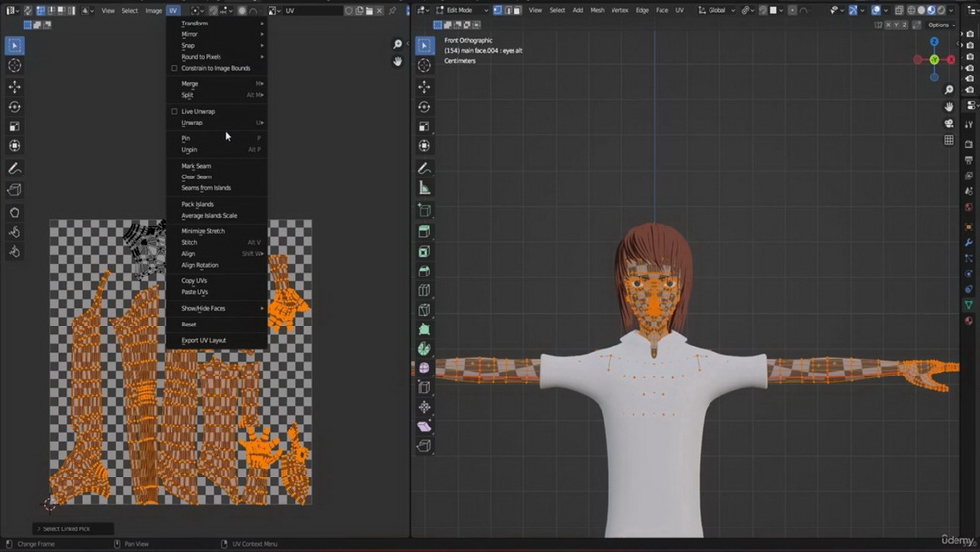The width and height of the screenshot is (980, 552).
Task: Enable the Live Unwrap checkbox
Action: [x=175, y=111]
